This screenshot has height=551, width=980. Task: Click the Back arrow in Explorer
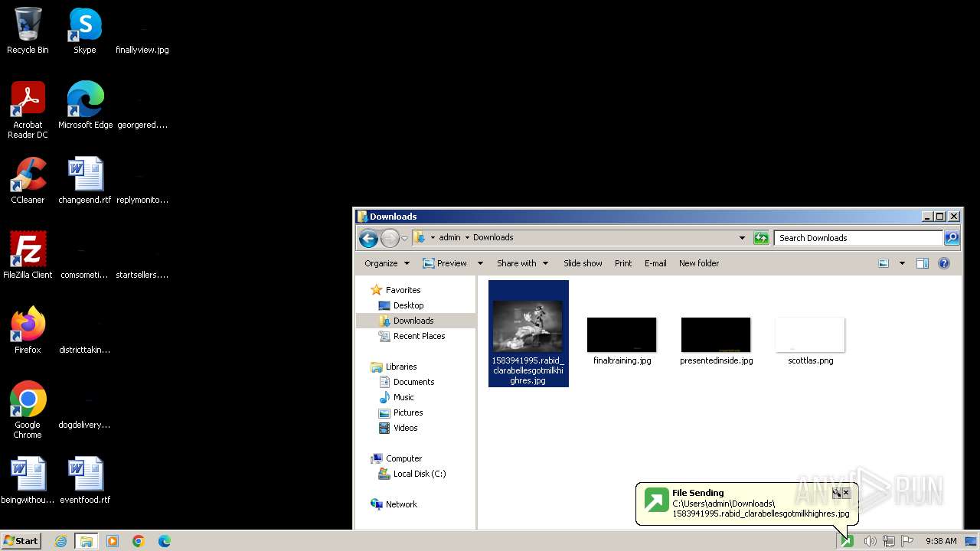(368, 238)
